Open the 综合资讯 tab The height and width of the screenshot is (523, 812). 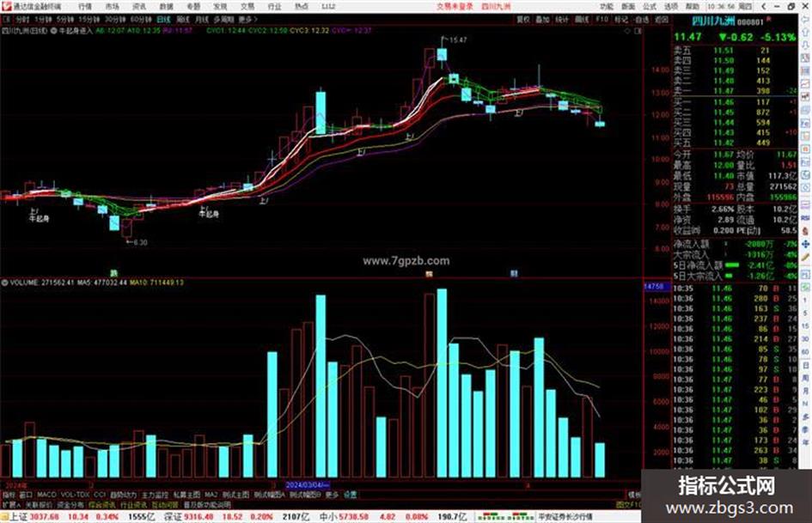[102, 505]
